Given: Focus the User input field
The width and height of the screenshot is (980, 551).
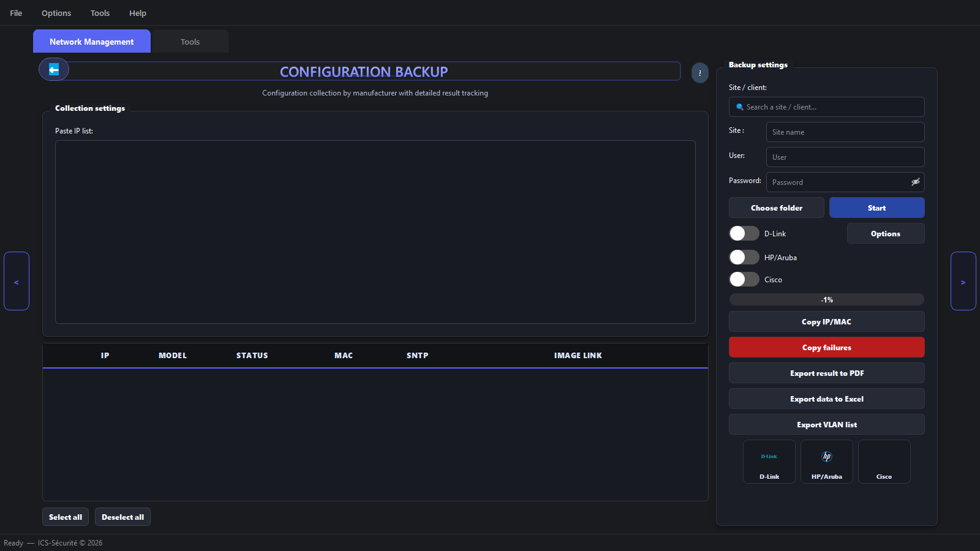Looking at the screenshot, I should tap(845, 157).
